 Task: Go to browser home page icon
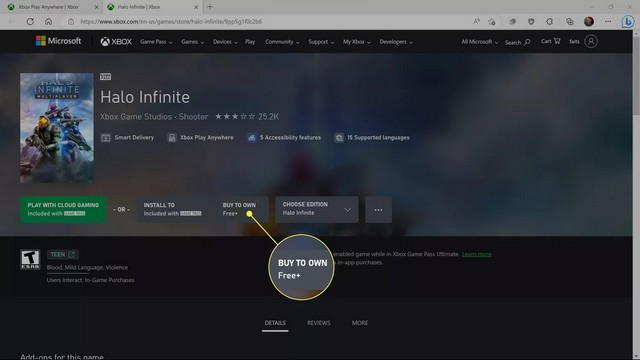tap(49, 22)
